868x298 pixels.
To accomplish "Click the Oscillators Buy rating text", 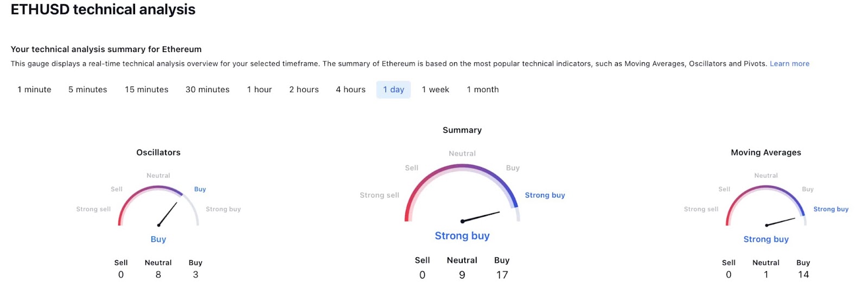I will point(158,239).
